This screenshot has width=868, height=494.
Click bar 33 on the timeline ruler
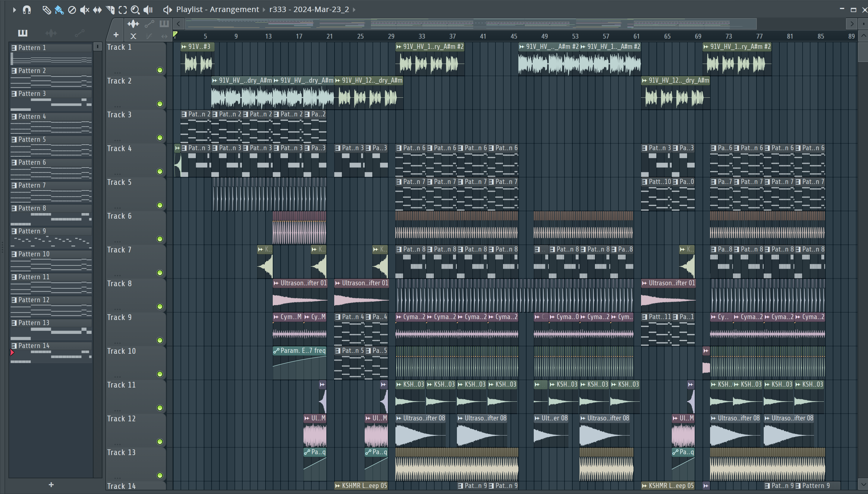tap(421, 36)
